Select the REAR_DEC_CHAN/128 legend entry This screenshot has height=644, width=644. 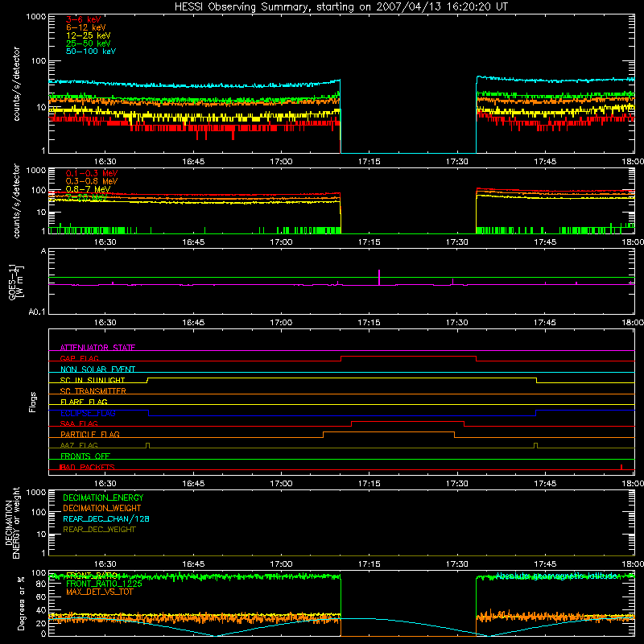[106, 518]
